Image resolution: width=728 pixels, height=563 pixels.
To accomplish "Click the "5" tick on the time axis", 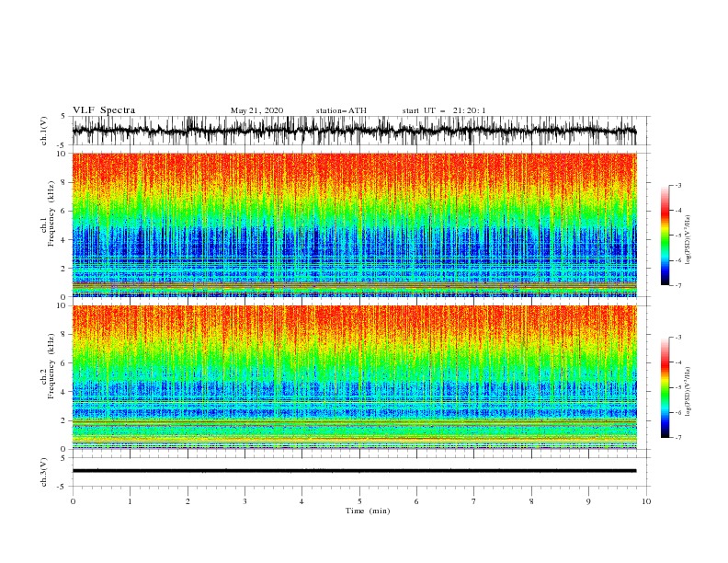I will pos(359,501).
